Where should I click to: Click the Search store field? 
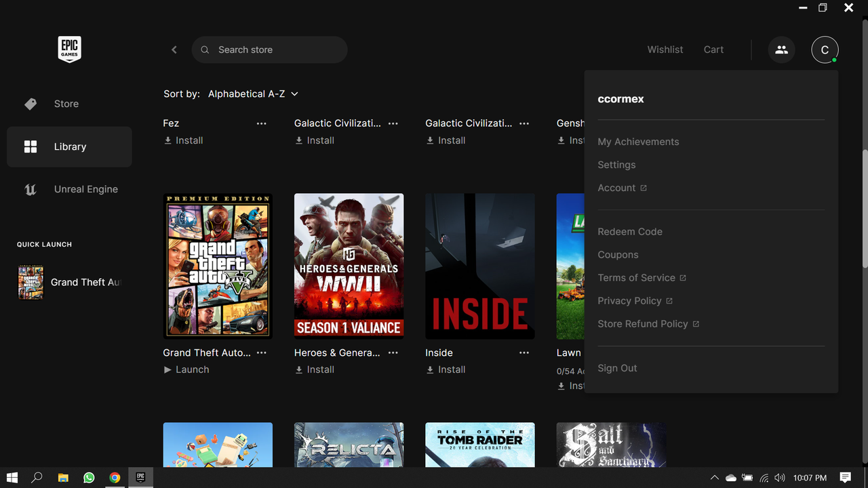pyautogui.click(x=270, y=50)
